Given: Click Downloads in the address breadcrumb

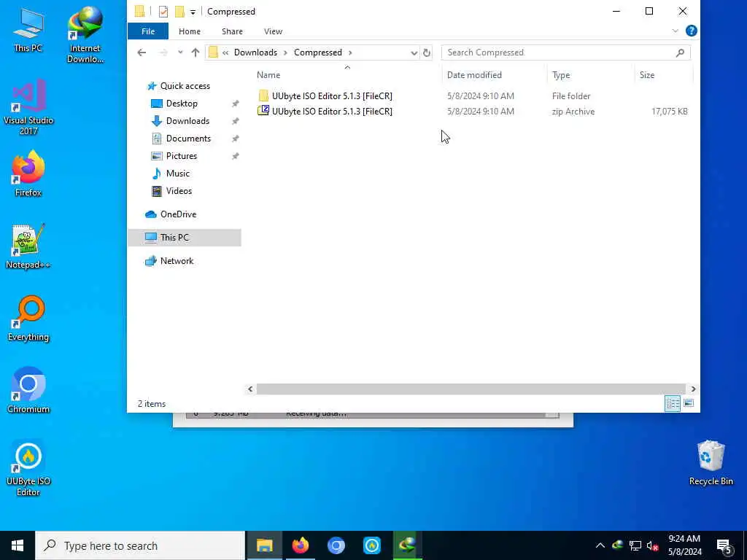Looking at the screenshot, I should click(x=255, y=52).
